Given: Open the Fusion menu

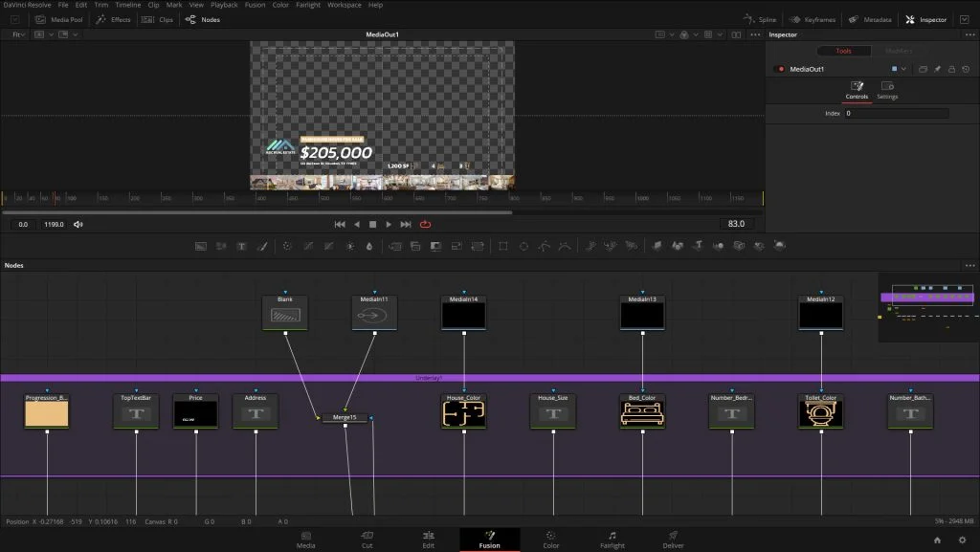Looking at the screenshot, I should [255, 5].
